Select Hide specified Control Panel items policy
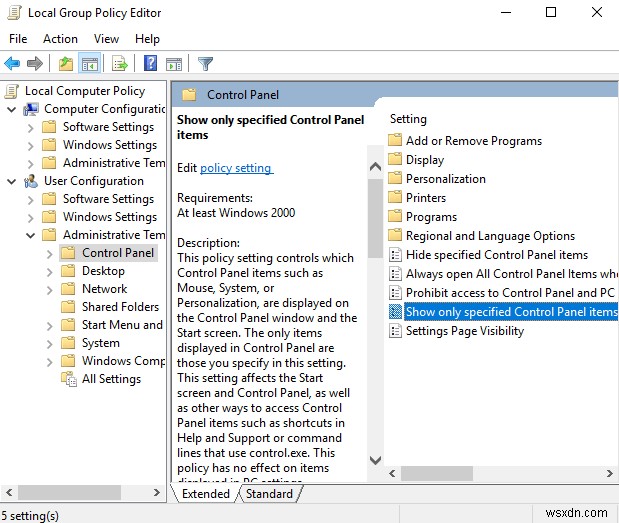The width and height of the screenshot is (619, 523). [x=497, y=255]
